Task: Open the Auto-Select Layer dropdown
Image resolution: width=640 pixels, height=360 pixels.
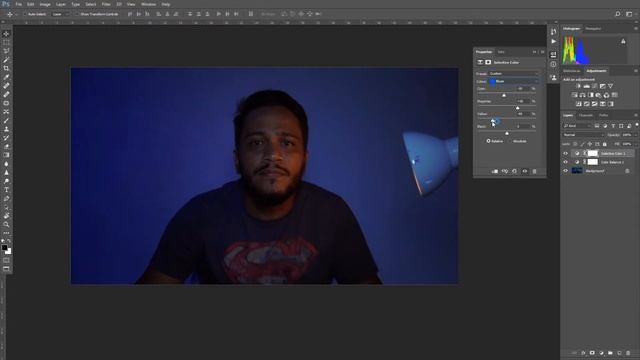Action: click(61, 14)
